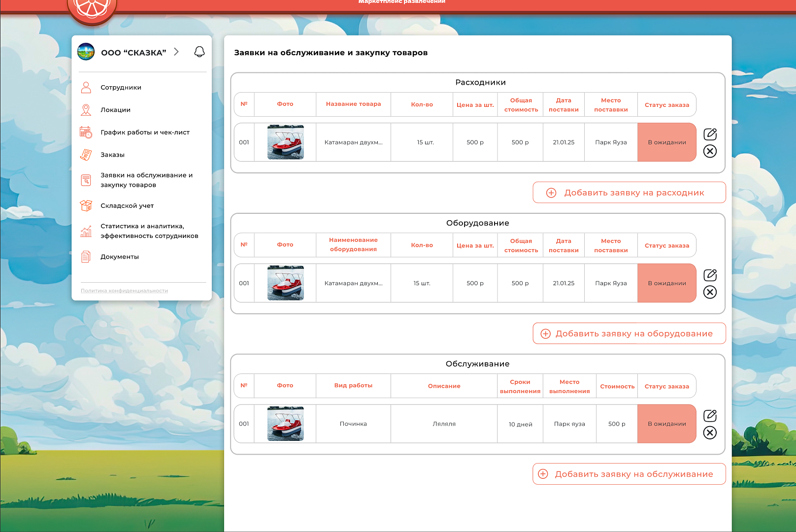Go to Локации in the sidebar
This screenshot has width=796, height=532.
click(115, 110)
